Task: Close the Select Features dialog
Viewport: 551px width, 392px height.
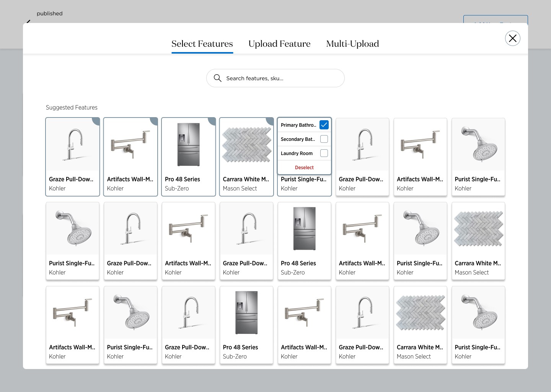Action: coord(512,38)
